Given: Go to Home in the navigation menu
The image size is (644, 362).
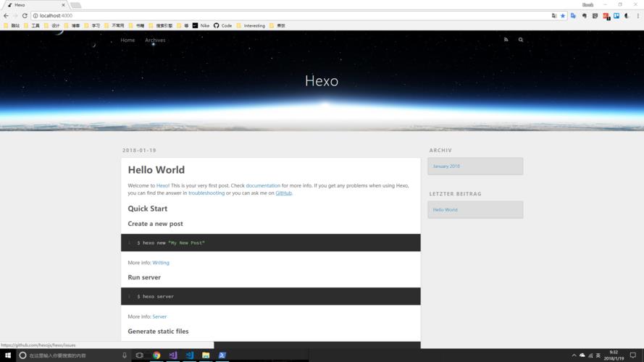Looking at the screenshot, I should pos(127,40).
